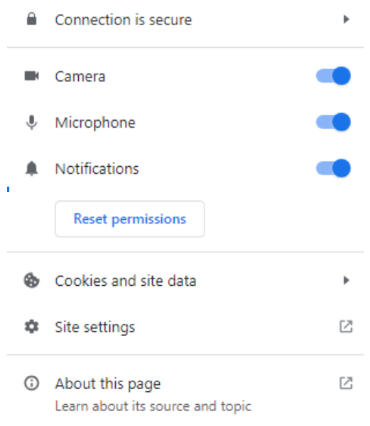370x426 pixels.
Task: Click About this page external link icon
Action: [346, 383]
